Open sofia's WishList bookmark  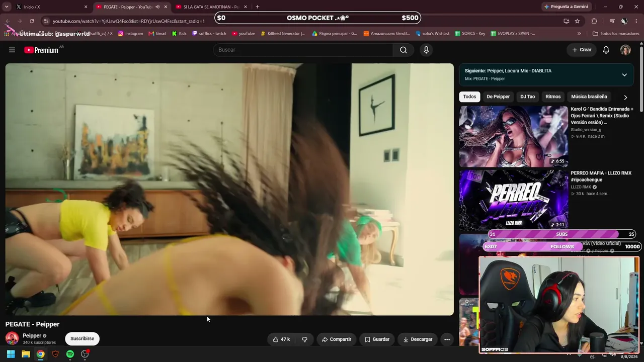433,34
